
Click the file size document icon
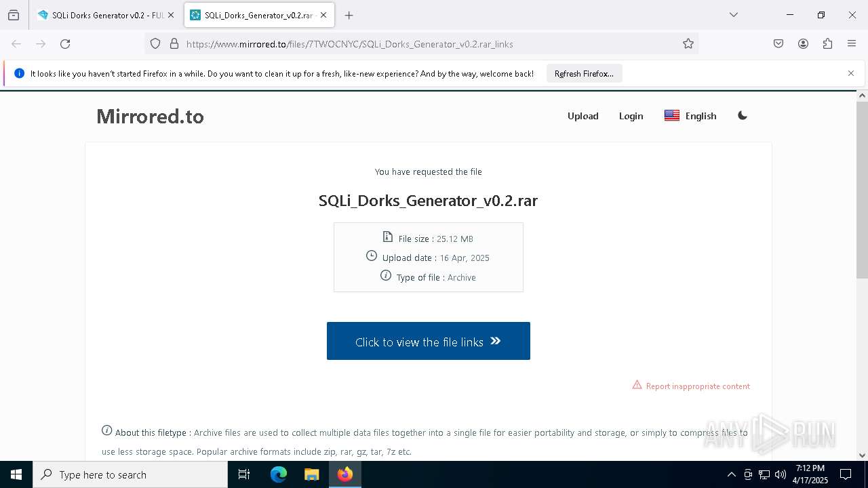click(387, 237)
